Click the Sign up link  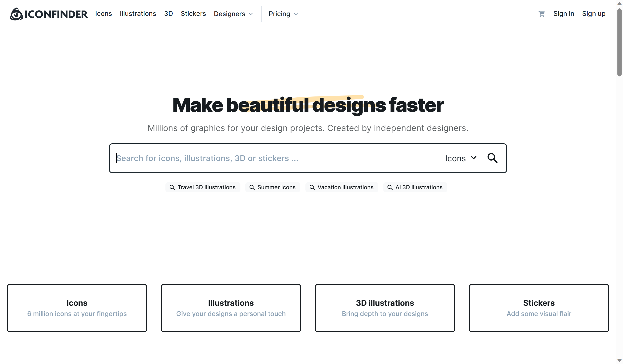pyautogui.click(x=594, y=14)
